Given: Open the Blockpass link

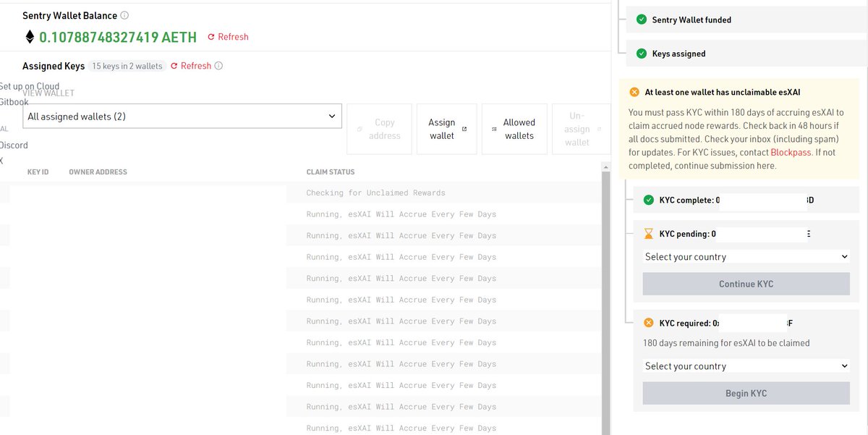Looking at the screenshot, I should tap(791, 153).
